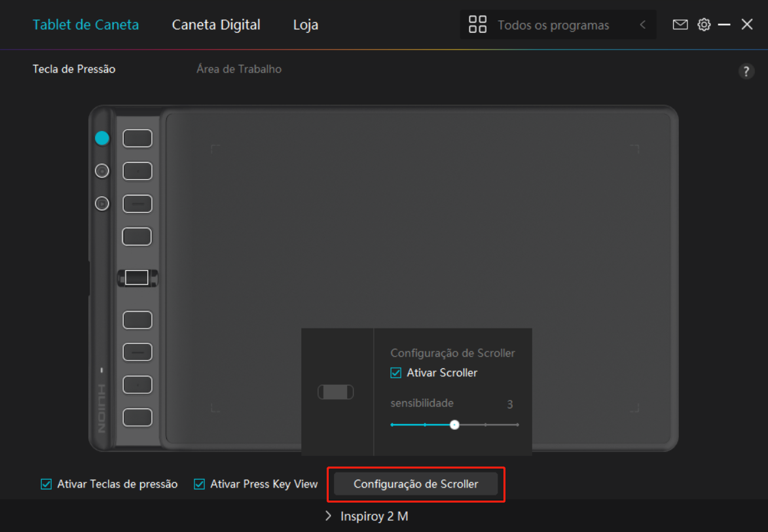
Task: Click the four-squares program grid icon
Action: (x=478, y=25)
